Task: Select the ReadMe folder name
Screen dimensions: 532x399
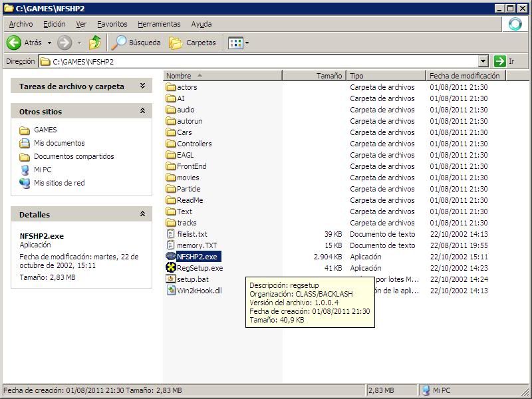Action: [190, 200]
